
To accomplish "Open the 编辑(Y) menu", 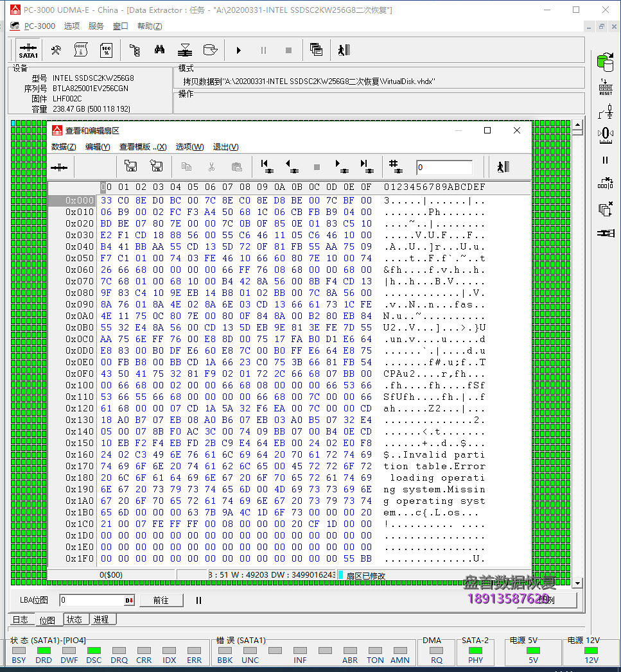I will 98,147.
